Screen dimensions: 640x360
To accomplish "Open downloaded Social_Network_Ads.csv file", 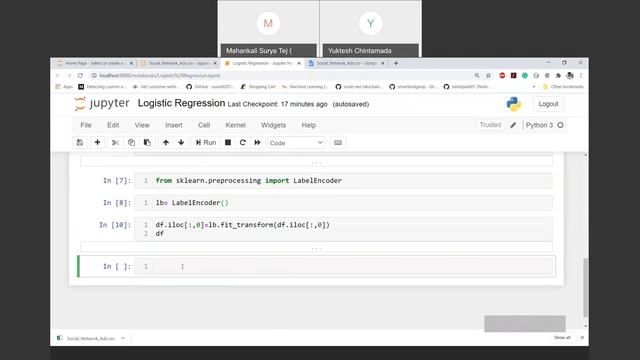I will (x=86, y=338).
